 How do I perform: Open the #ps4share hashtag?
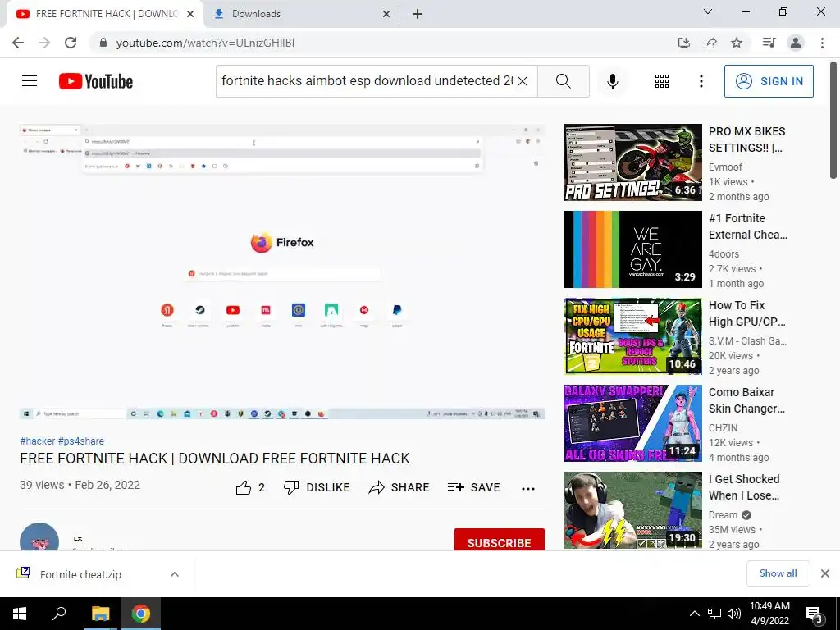point(81,441)
